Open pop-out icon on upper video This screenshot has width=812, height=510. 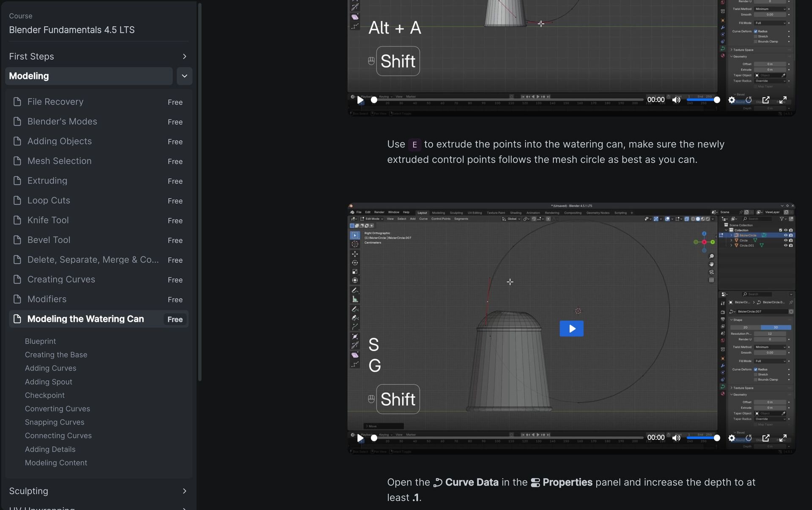point(766,100)
